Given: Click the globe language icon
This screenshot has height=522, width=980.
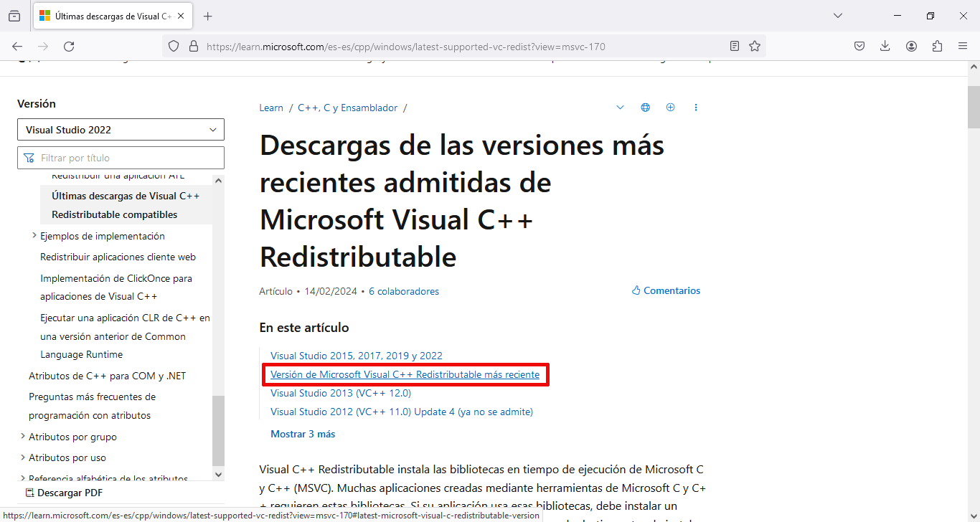Looking at the screenshot, I should pyautogui.click(x=645, y=108).
